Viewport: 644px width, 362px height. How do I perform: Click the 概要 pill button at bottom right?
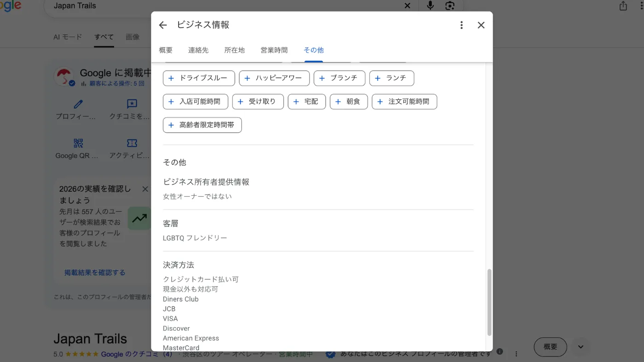tap(550, 347)
